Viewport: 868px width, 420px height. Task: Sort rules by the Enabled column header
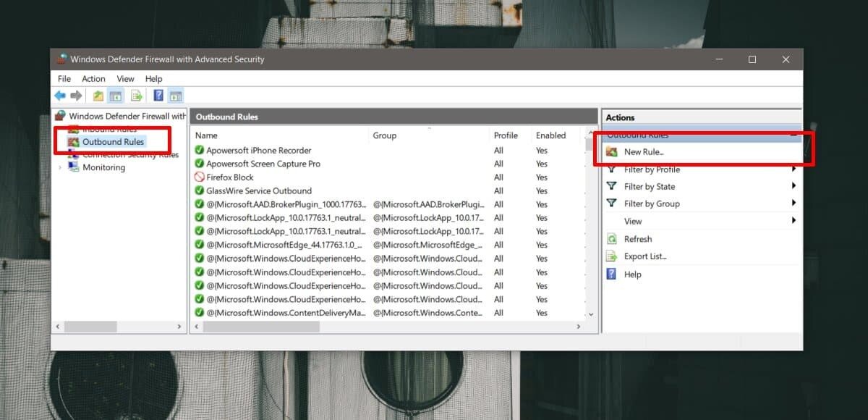tap(550, 135)
